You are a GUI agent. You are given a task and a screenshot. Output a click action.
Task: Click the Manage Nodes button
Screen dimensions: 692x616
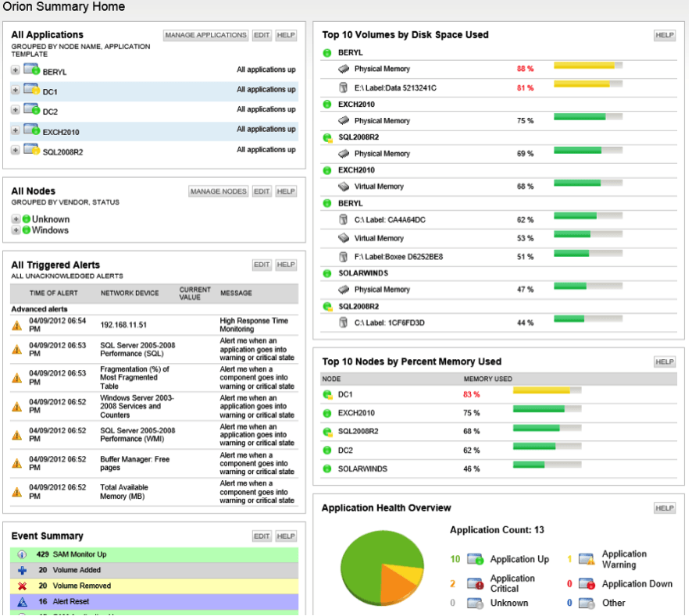tap(219, 191)
